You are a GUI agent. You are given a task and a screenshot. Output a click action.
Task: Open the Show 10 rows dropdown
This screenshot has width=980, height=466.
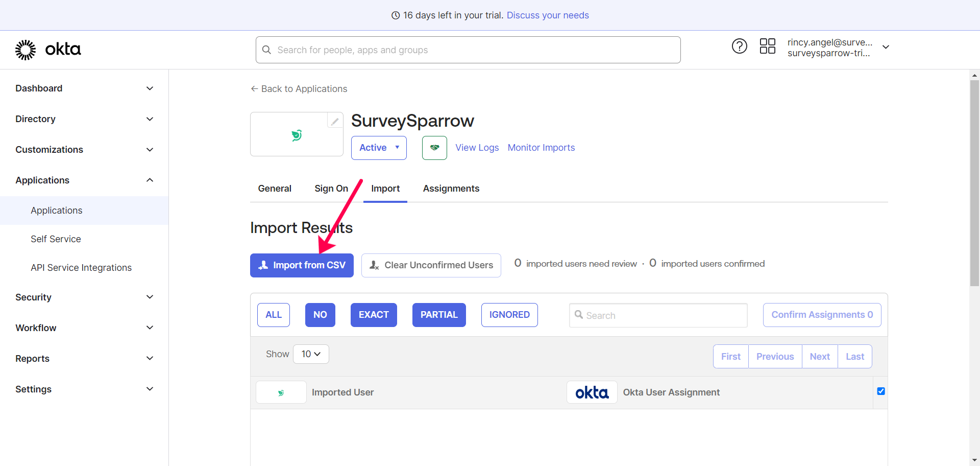tap(311, 354)
